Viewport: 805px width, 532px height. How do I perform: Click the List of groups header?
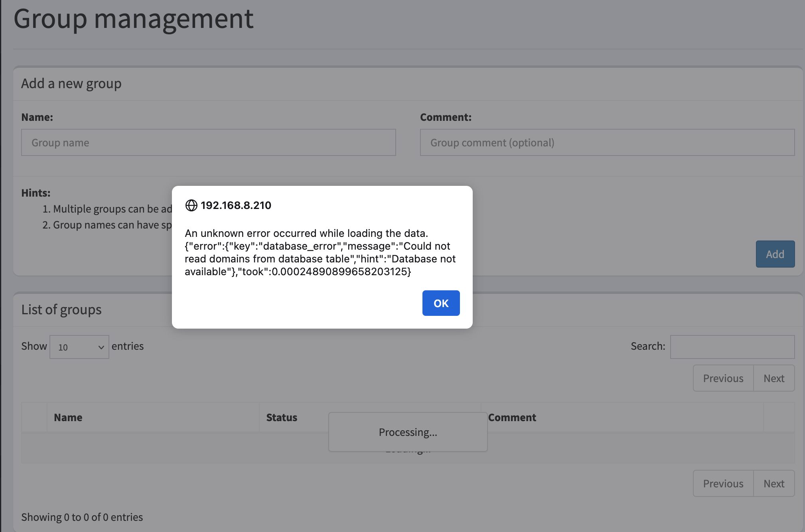tap(61, 310)
